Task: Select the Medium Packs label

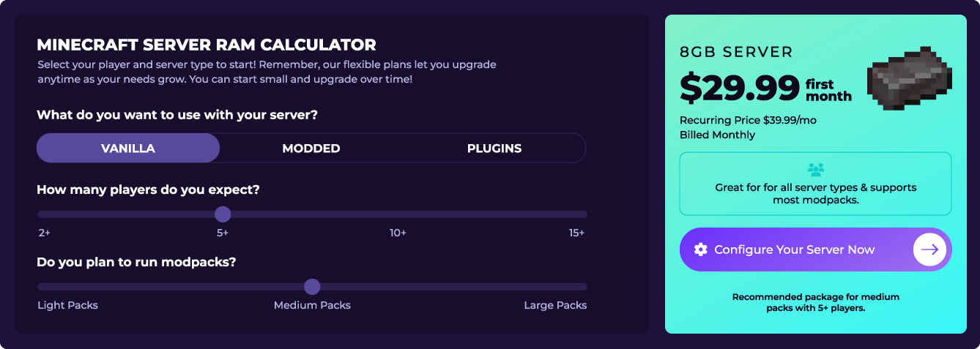Action: point(312,305)
